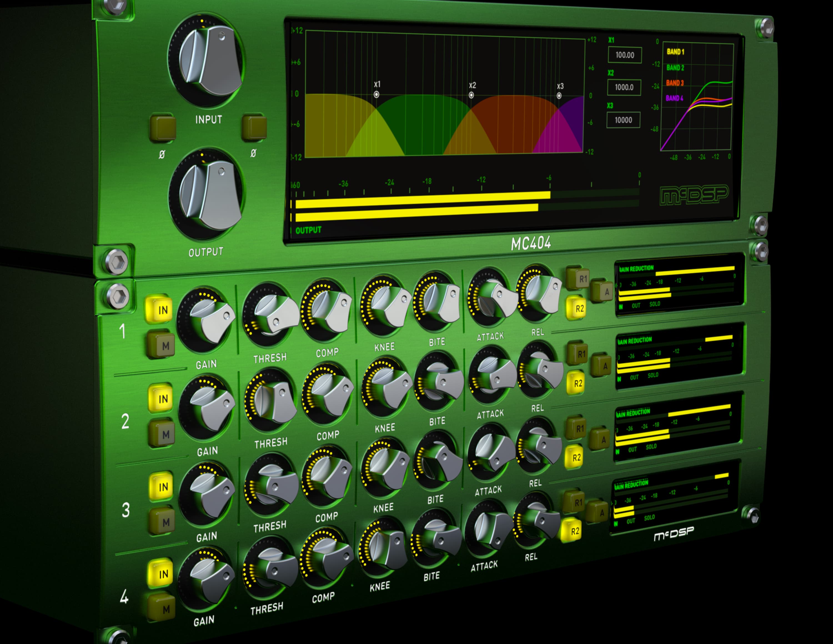Click the X2 crossover point on the graph
Image resolution: width=833 pixels, height=644 pixels.
471,95
